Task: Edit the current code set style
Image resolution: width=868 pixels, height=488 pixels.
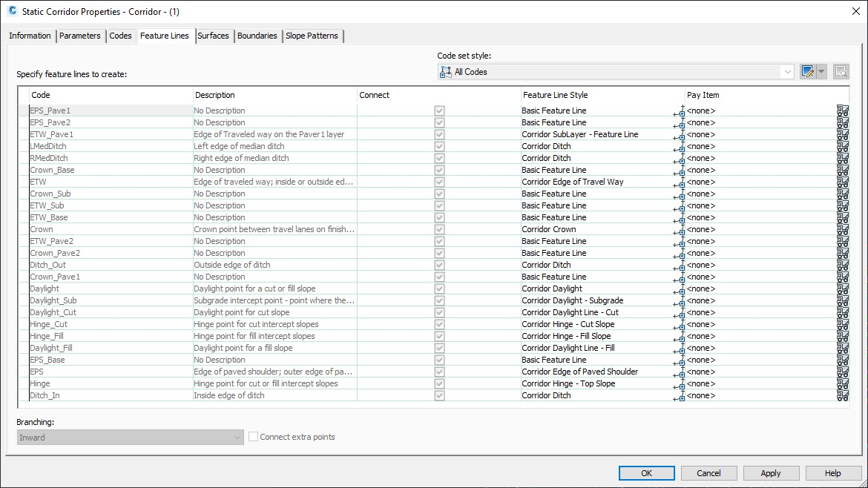Action: click(x=809, y=71)
